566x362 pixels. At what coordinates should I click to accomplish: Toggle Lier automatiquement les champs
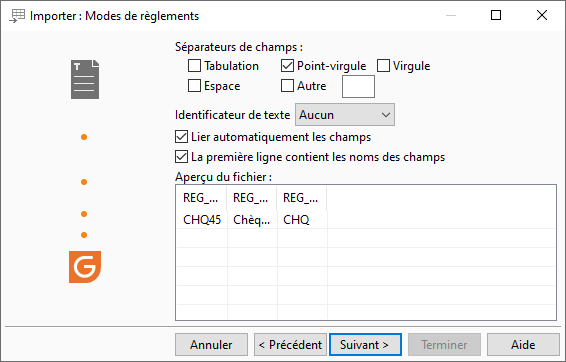point(182,137)
